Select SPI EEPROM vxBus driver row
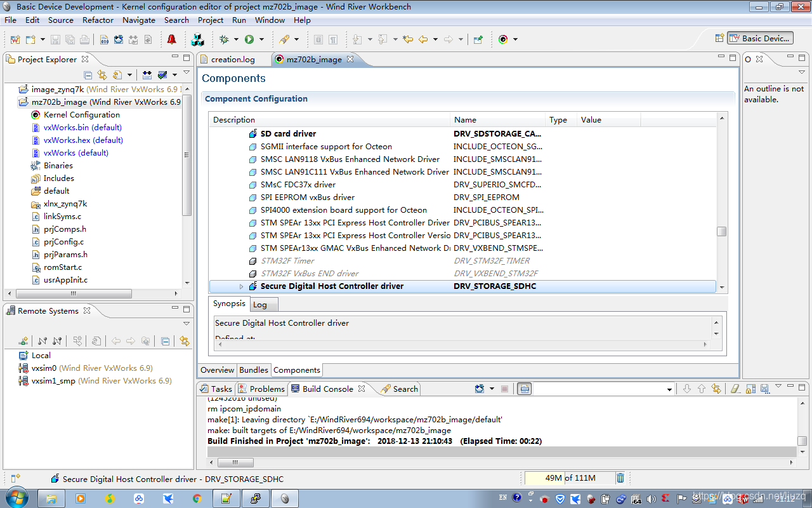812x508 pixels. 462,197
